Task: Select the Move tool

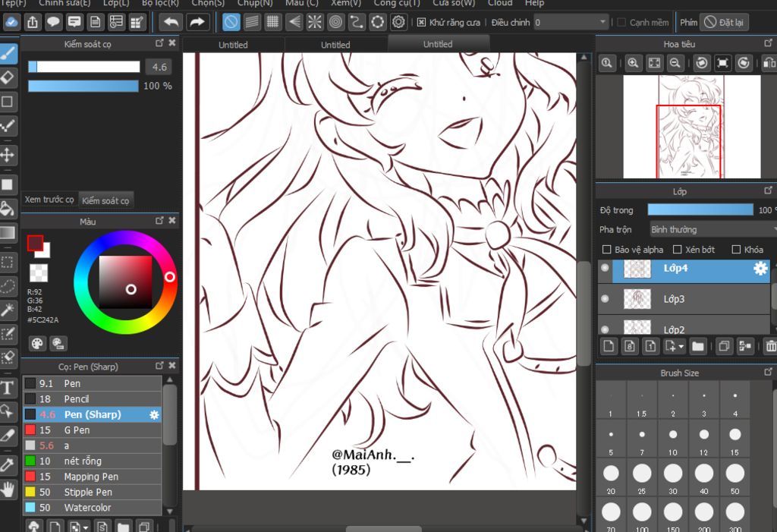Action: [8, 155]
